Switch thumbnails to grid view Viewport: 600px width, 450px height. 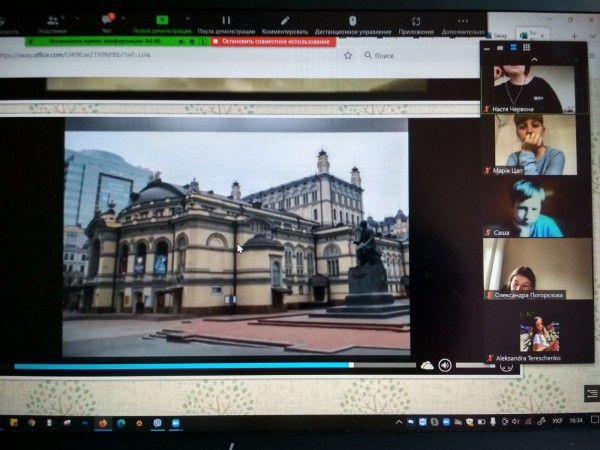tap(527, 47)
